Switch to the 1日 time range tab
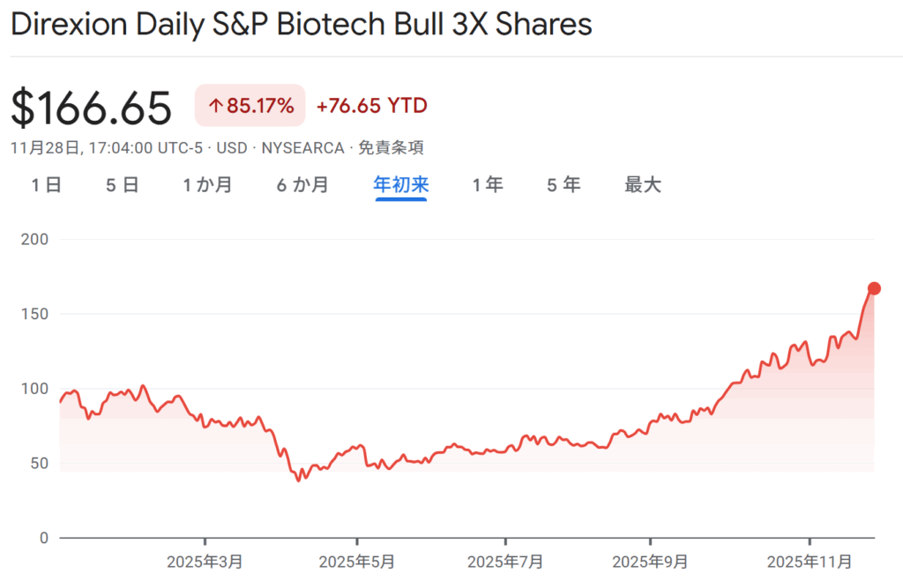The height and width of the screenshot is (588, 903). pos(46,185)
